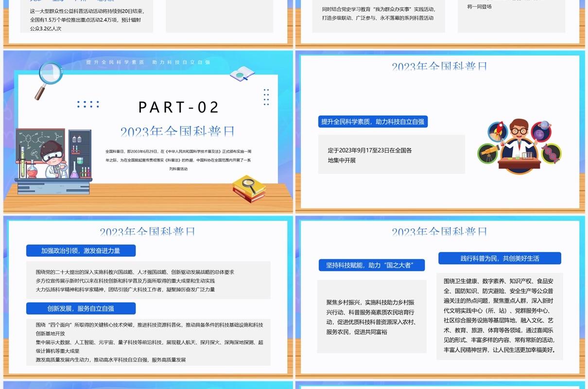Viewport: 588px width, 389px height.
Task: Select the PART-02 section title slide thumbnail
Action: [x=148, y=132]
